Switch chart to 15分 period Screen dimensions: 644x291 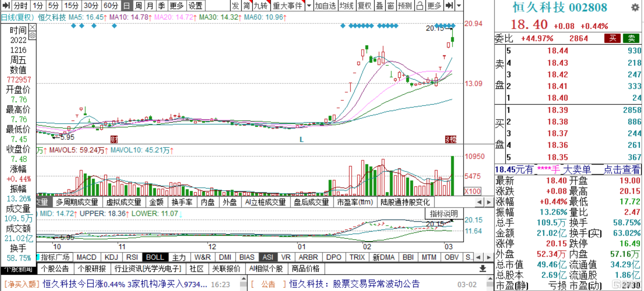[x=72, y=5]
